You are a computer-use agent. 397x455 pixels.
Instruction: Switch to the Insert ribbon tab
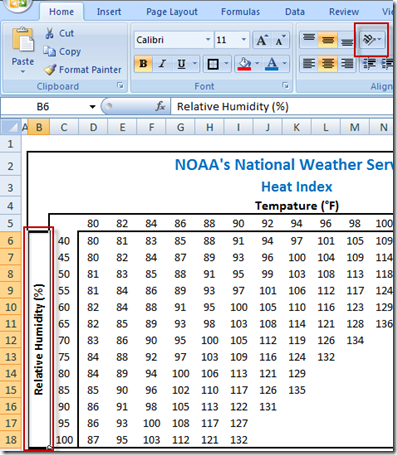pyautogui.click(x=109, y=12)
